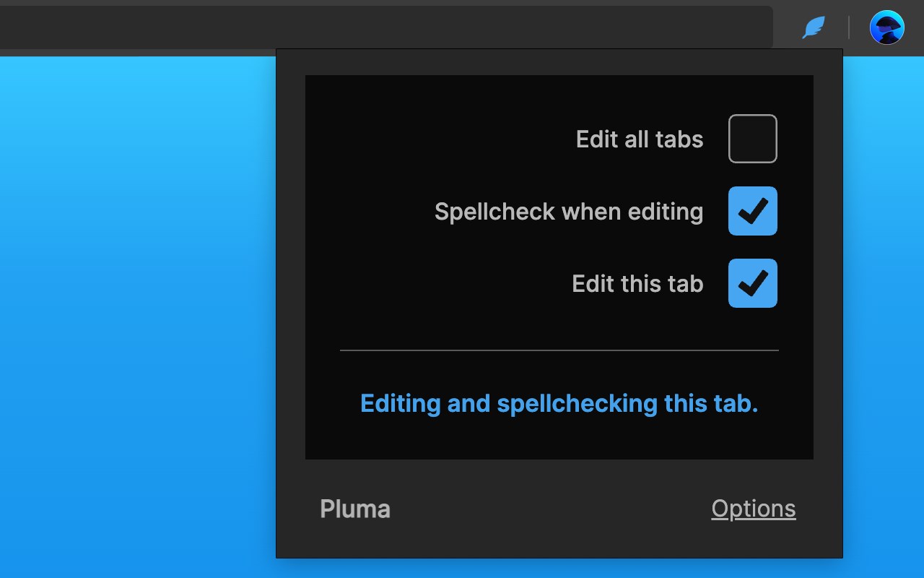Uncheck Spellcheck when editing
The height and width of the screenshot is (578, 924).
coord(752,211)
